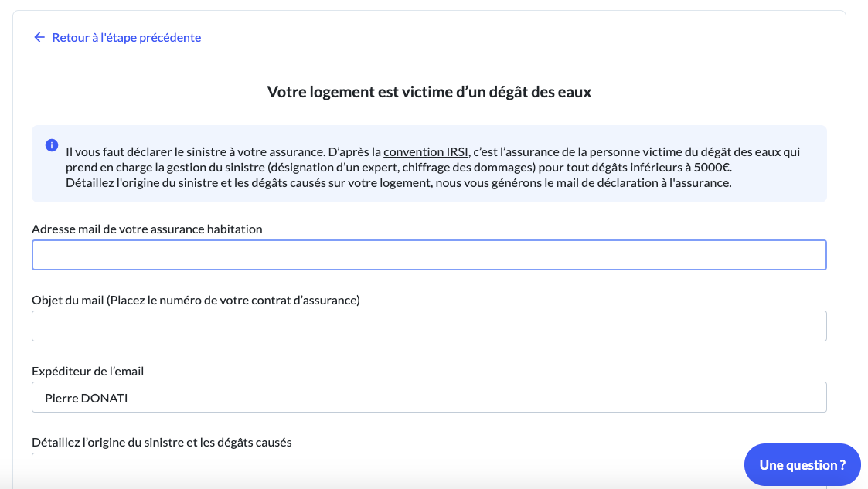Screen dimensions: 868x489
Task: Open the 'Une question ?' chat button
Action: [802, 464]
